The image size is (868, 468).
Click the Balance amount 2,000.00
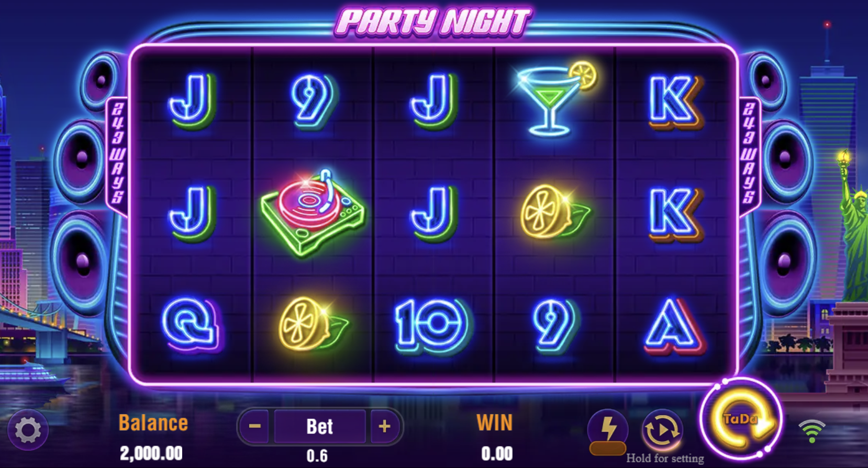coord(151,453)
